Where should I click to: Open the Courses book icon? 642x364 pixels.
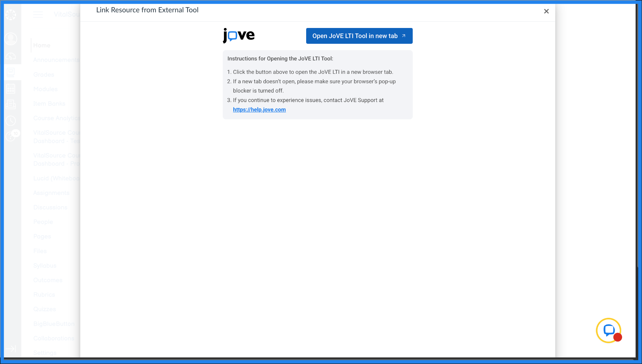click(x=11, y=72)
